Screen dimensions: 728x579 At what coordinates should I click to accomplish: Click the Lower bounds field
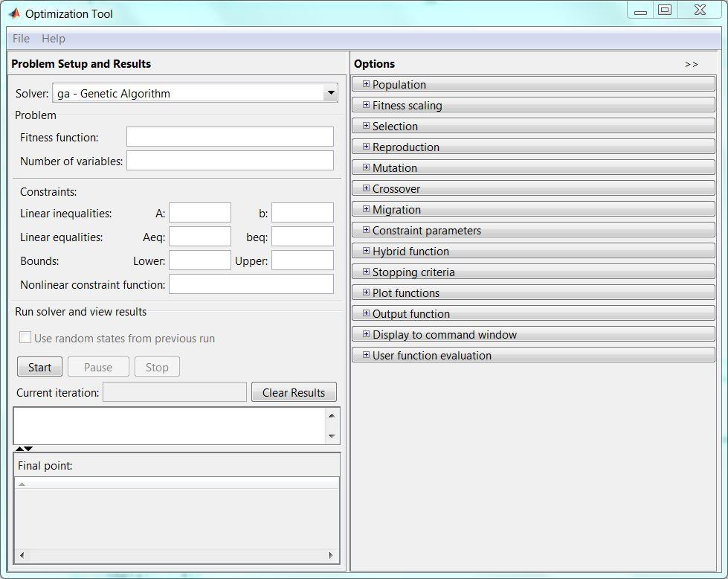(x=199, y=260)
